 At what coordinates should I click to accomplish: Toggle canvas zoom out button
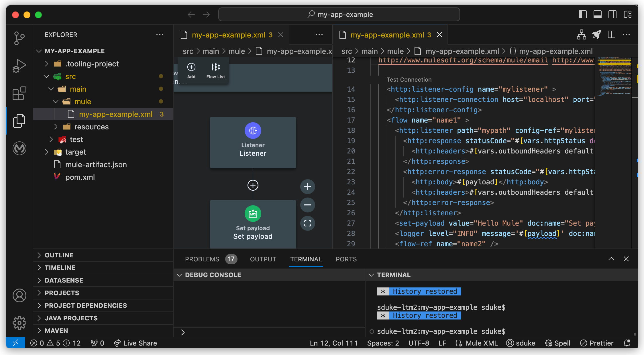(x=308, y=205)
